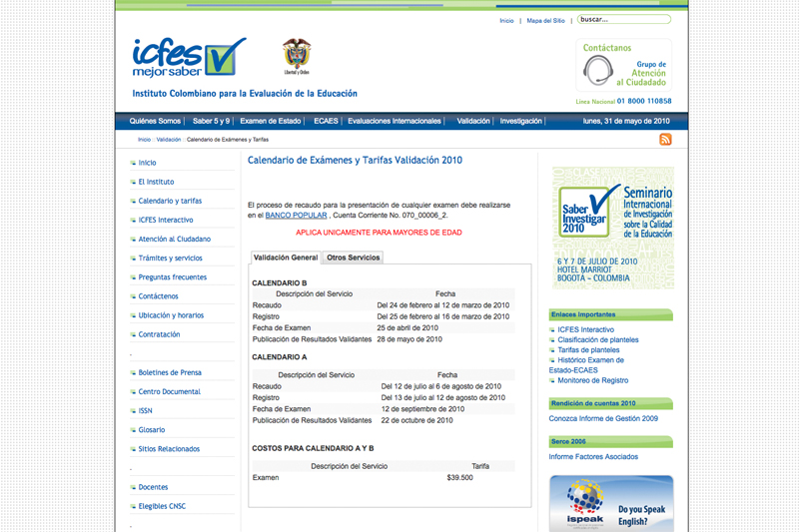The height and width of the screenshot is (532, 799).
Task: Open Atención al Ciudadano sidebar link
Action: (174, 240)
